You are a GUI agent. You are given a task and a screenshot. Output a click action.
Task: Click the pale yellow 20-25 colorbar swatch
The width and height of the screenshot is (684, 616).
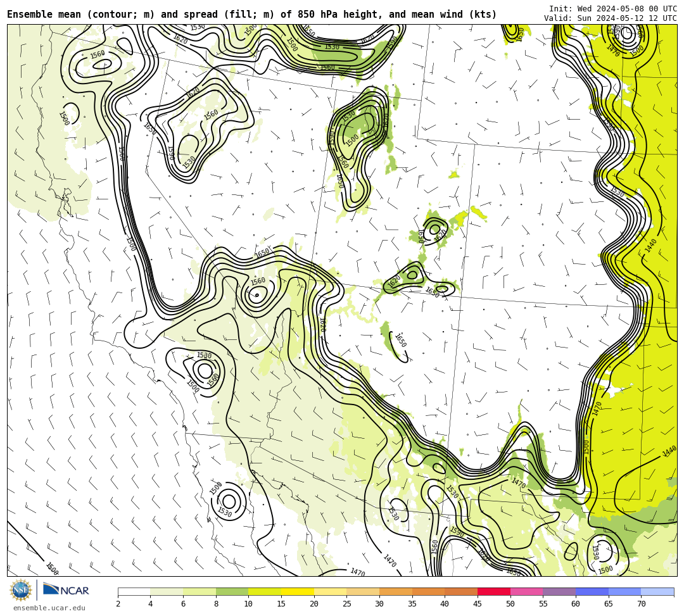pos(330,591)
